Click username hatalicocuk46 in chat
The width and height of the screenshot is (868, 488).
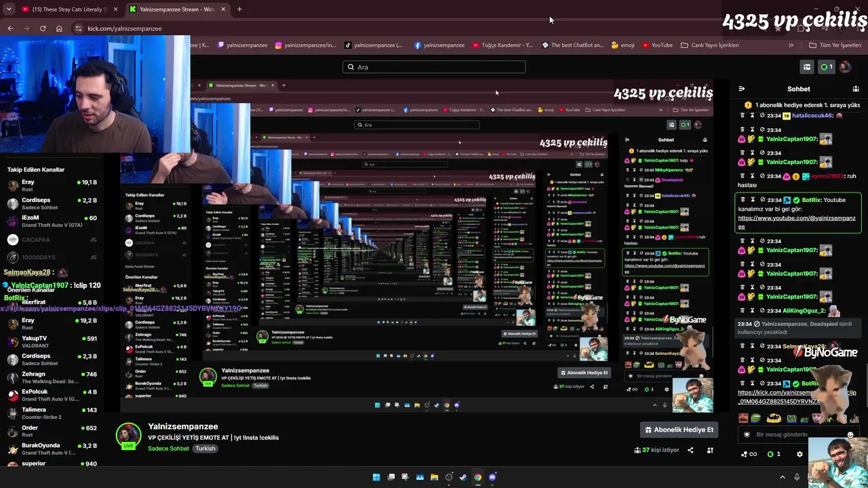[812, 116]
